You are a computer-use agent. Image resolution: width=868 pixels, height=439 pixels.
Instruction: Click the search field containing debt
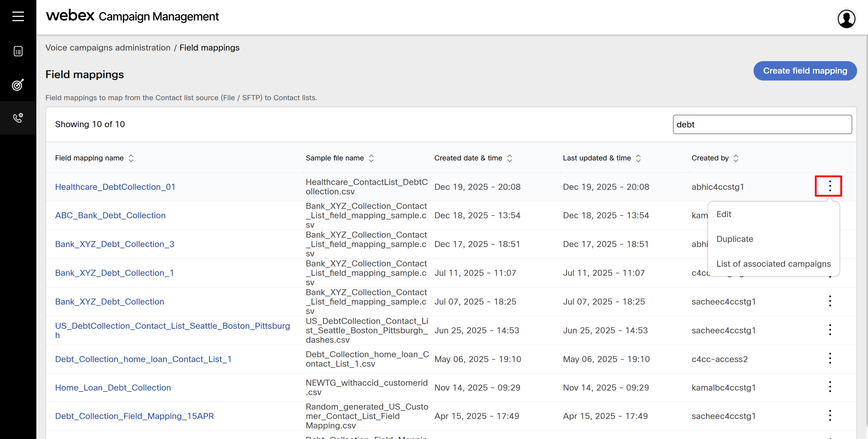pos(762,124)
